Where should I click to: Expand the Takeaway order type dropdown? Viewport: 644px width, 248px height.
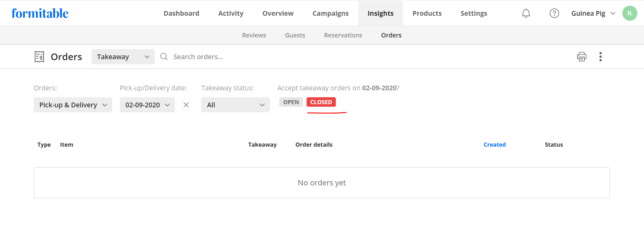point(123,57)
